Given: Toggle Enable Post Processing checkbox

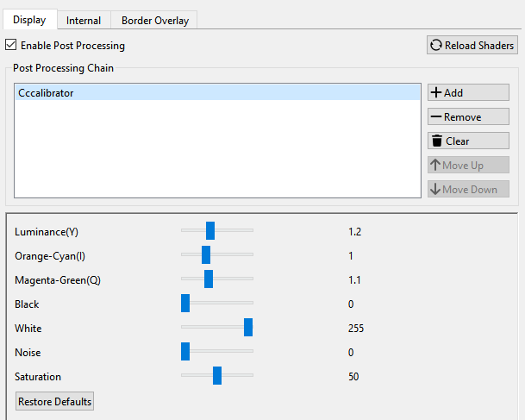Looking at the screenshot, I should [11, 45].
